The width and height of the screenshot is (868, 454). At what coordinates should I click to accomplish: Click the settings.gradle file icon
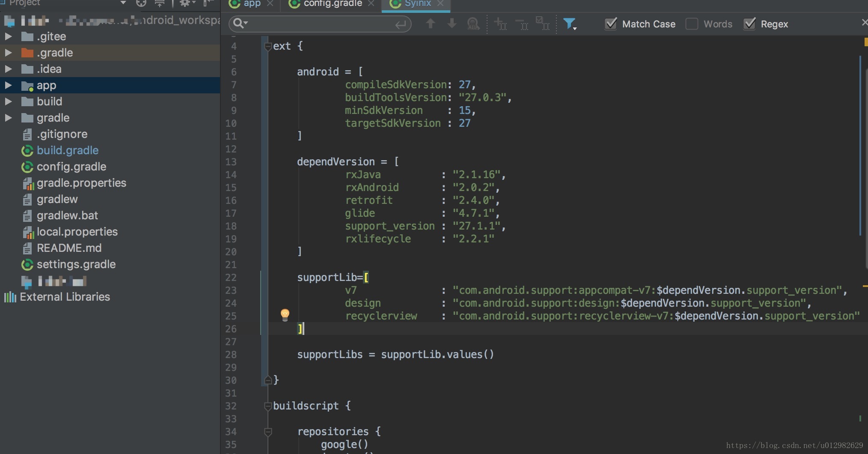pos(27,264)
